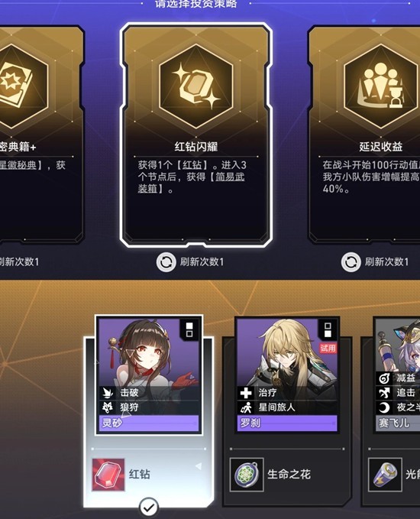Click the battery item icon under 赛飞儿
This screenshot has width=420, height=519.
point(386,475)
